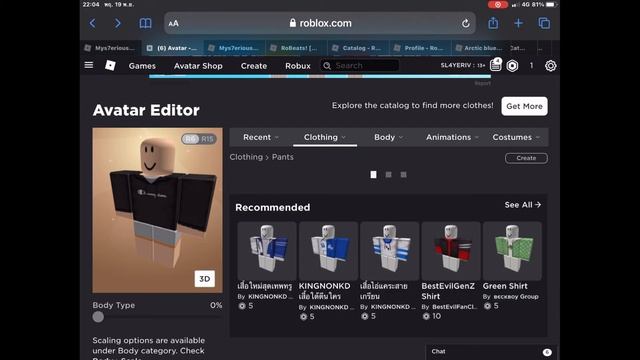Open the Roblox hamburger menu

(x=89, y=65)
